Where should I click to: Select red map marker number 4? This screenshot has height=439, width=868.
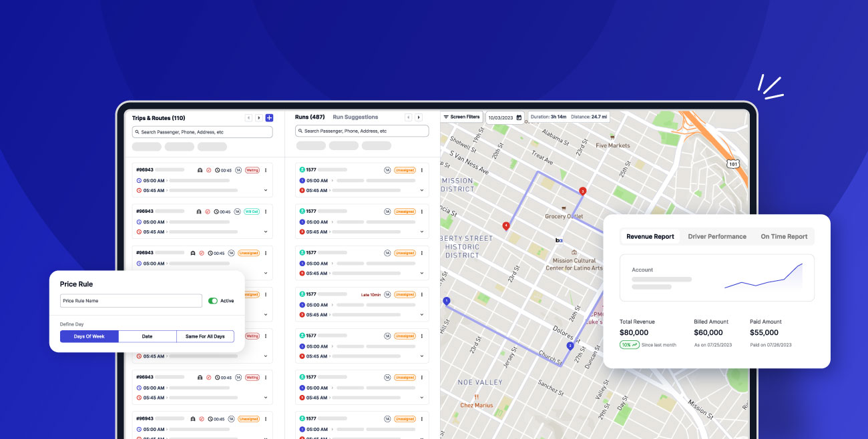(x=506, y=226)
